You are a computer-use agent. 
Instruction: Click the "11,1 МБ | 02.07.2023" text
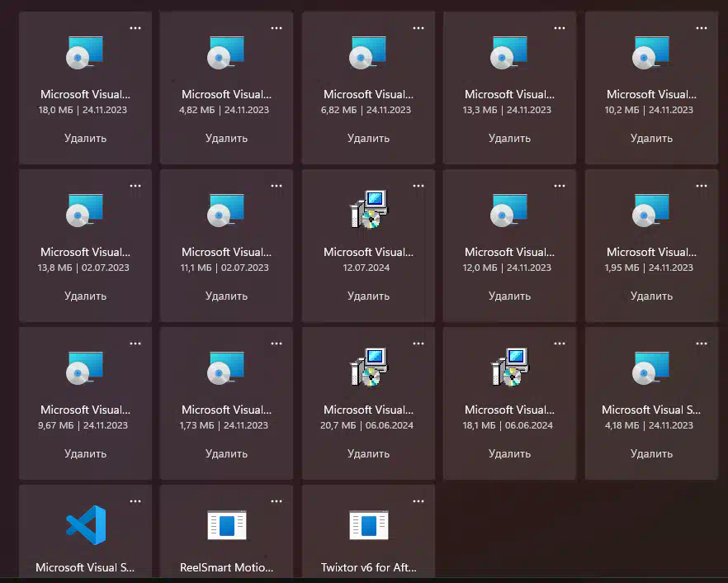225,268
